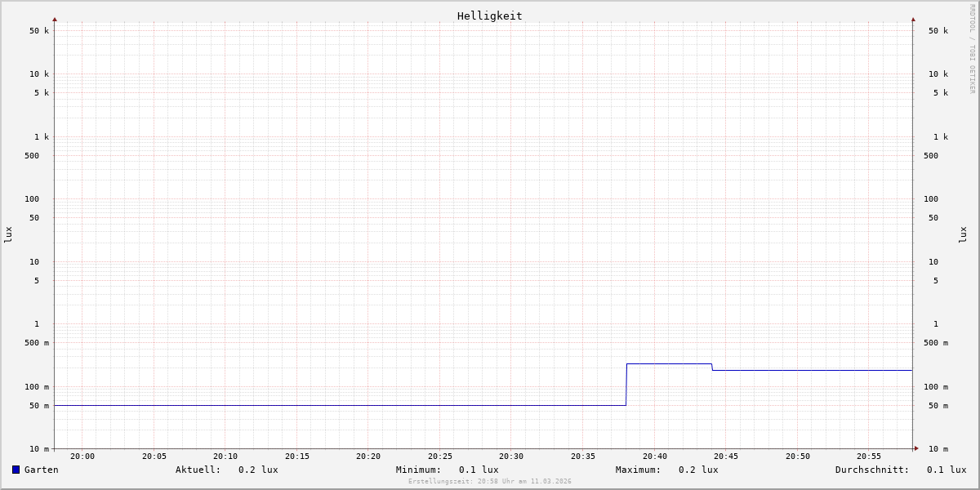980x490 pixels.
Task: Click the red arrow atop the right axis
Action: (x=913, y=20)
